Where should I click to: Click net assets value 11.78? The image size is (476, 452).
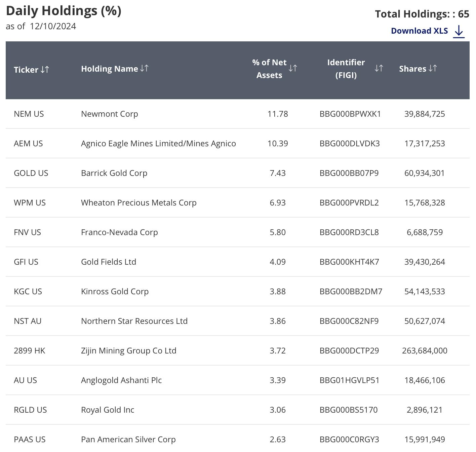(x=278, y=114)
